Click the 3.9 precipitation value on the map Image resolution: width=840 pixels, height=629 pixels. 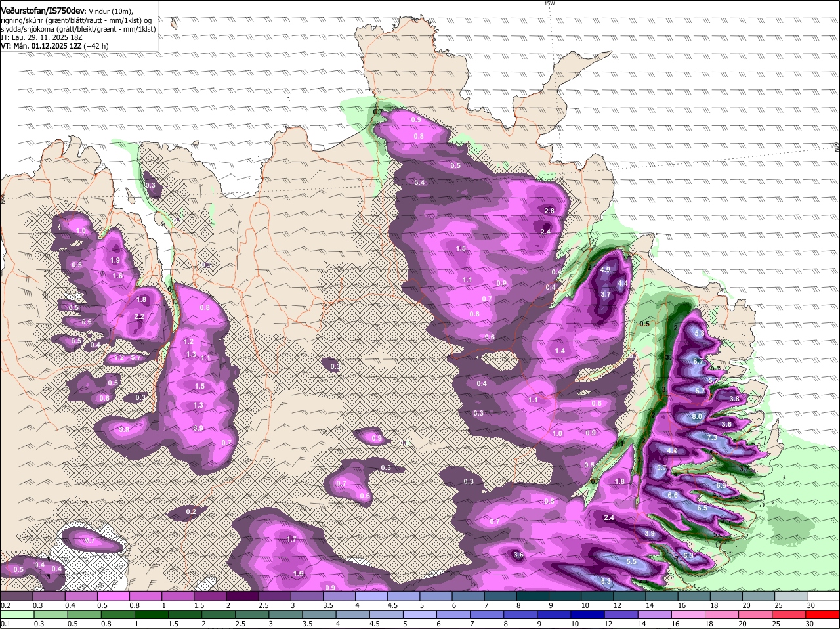[650, 534]
